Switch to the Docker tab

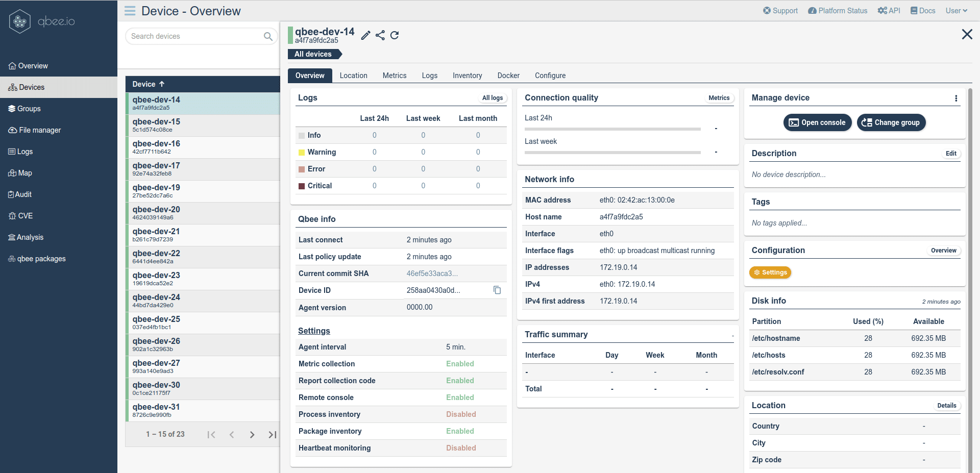[x=508, y=76]
